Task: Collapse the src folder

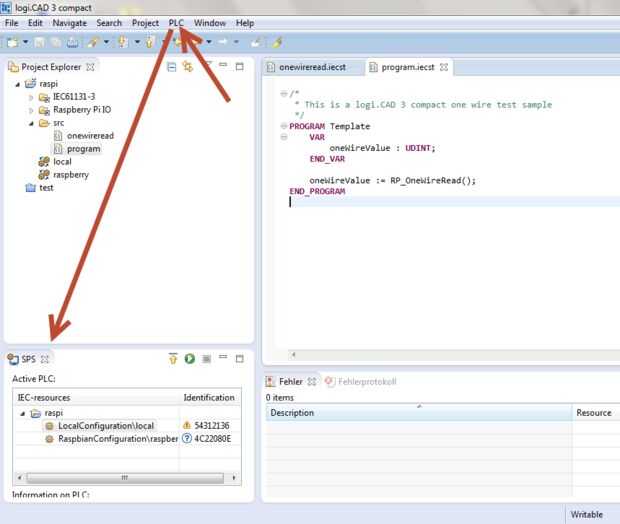Action: pos(31,123)
